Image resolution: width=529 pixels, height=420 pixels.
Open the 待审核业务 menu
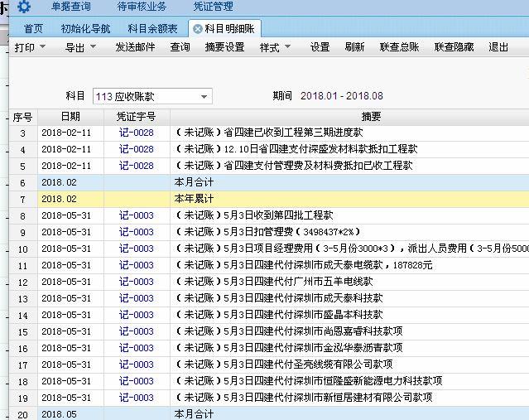coord(142,6)
